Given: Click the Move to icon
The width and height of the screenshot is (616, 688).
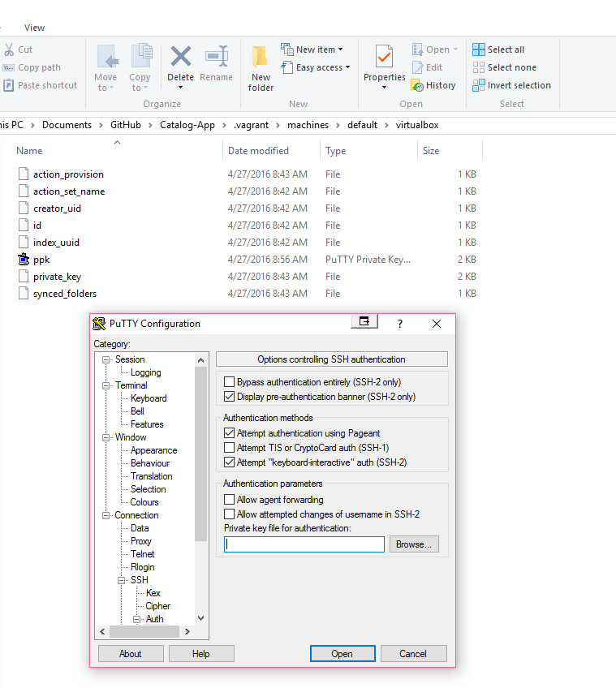Looking at the screenshot, I should coord(107,57).
